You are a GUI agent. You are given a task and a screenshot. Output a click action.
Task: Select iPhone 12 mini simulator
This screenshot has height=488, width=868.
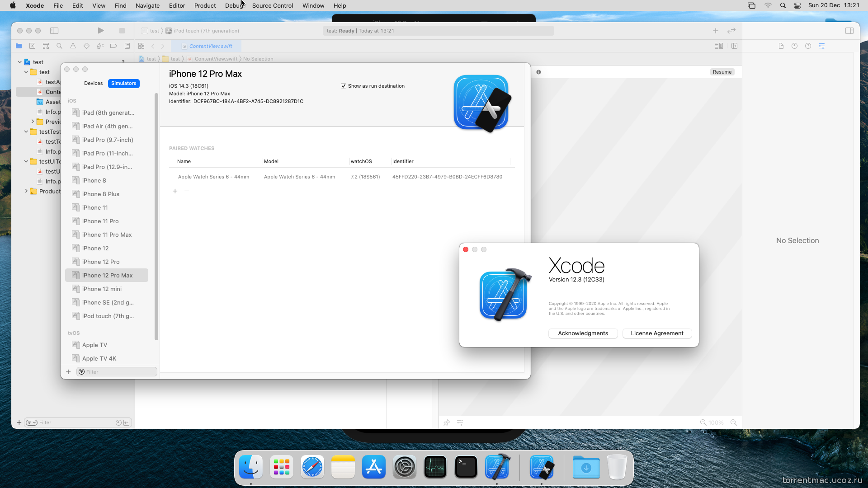pos(107,289)
